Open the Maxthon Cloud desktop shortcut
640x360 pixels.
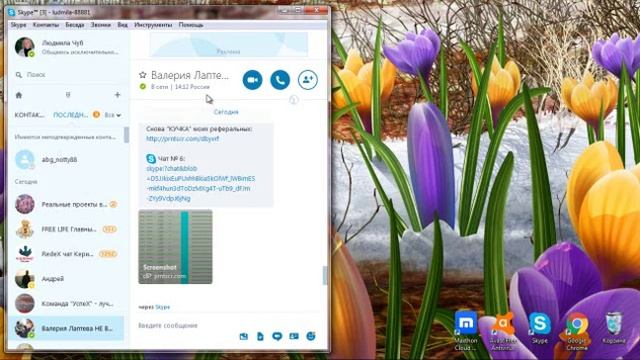pos(466,331)
